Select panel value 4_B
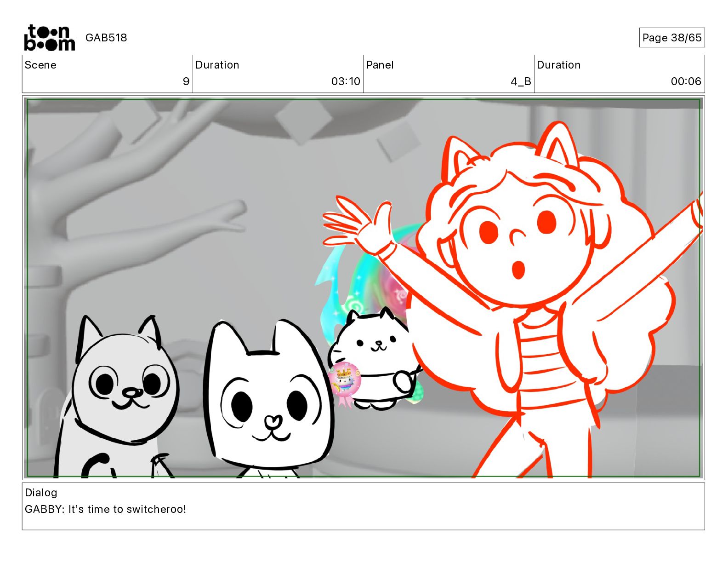Image resolution: width=728 pixels, height=563 pixels. click(x=521, y=81)
